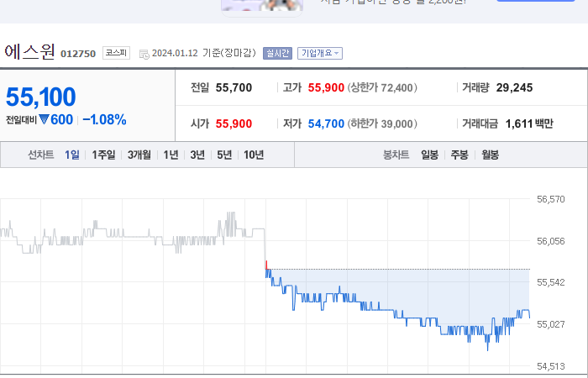Expand the 기업개요 dropdown
The image size is (588, 378).
[320, 53]
